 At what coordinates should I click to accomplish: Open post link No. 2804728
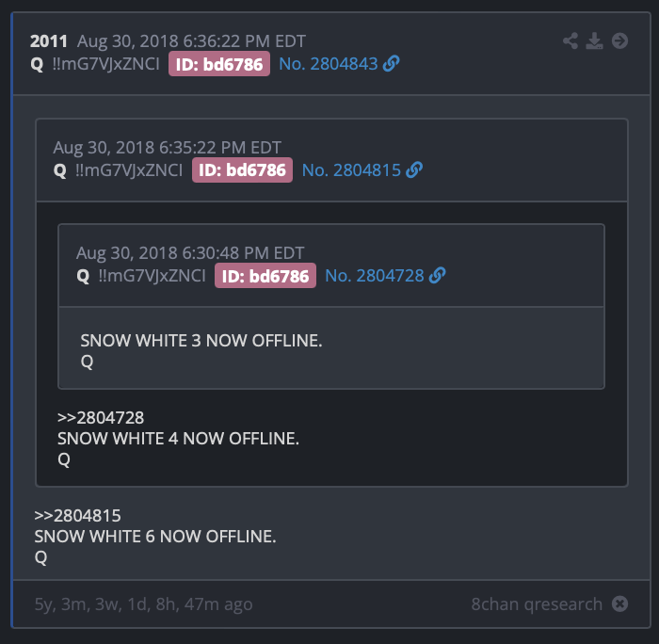pos(375,275)
